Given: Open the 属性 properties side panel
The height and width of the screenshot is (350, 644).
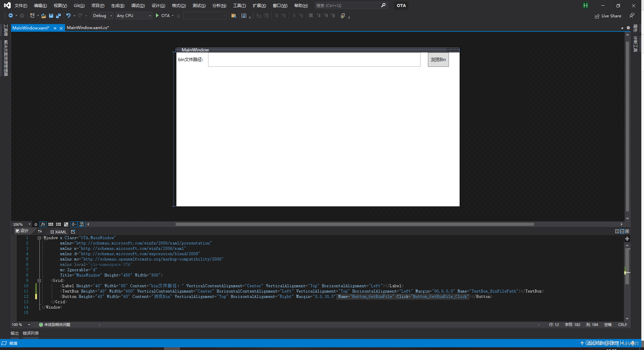Looking at the screenshot, I should coord(636,28).
